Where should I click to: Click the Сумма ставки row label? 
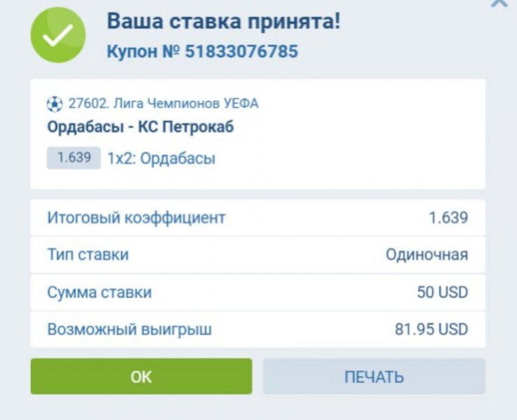[99, 292]
